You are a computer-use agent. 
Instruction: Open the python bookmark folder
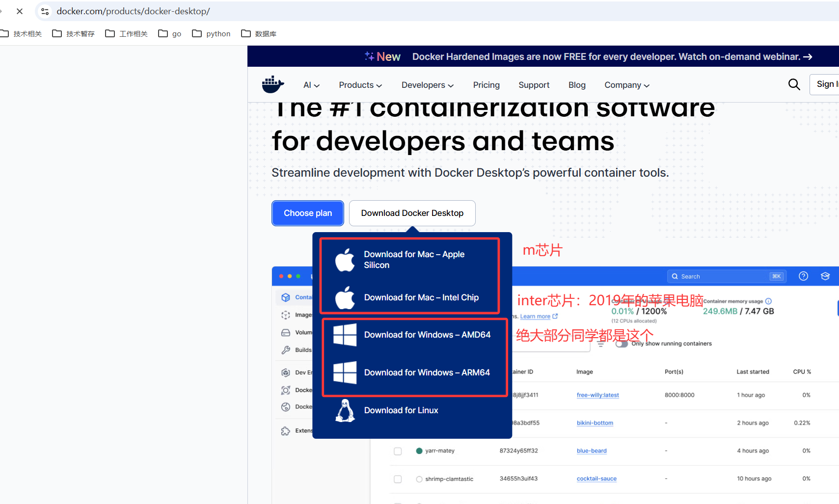pyautogui.click(x=211, y=33)
